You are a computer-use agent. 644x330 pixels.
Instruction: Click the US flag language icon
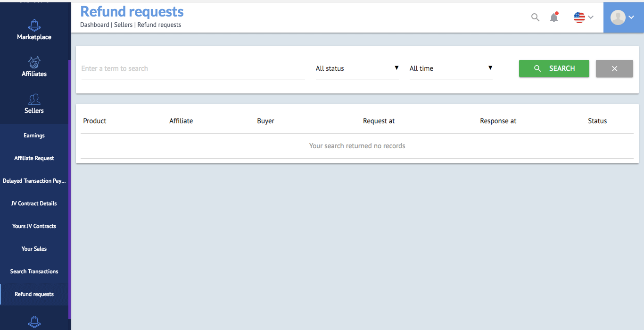pyautogui.click(x=579, y=17)
